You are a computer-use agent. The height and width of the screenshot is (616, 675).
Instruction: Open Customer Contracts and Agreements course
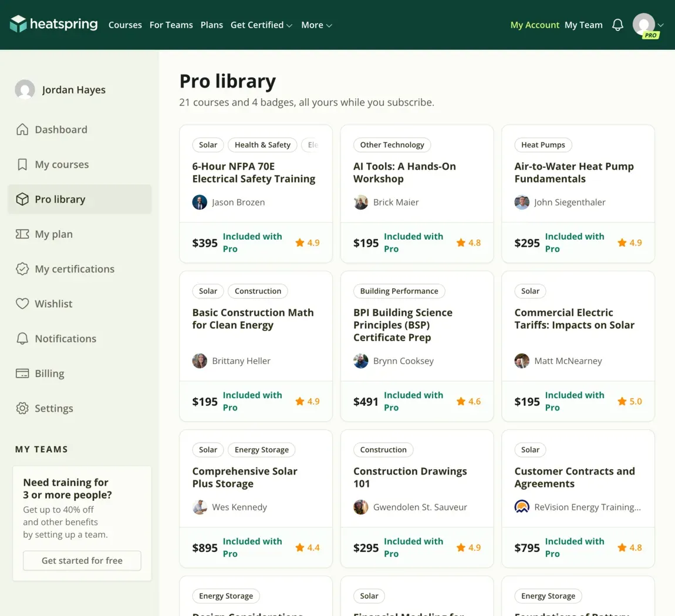[575, 477]
